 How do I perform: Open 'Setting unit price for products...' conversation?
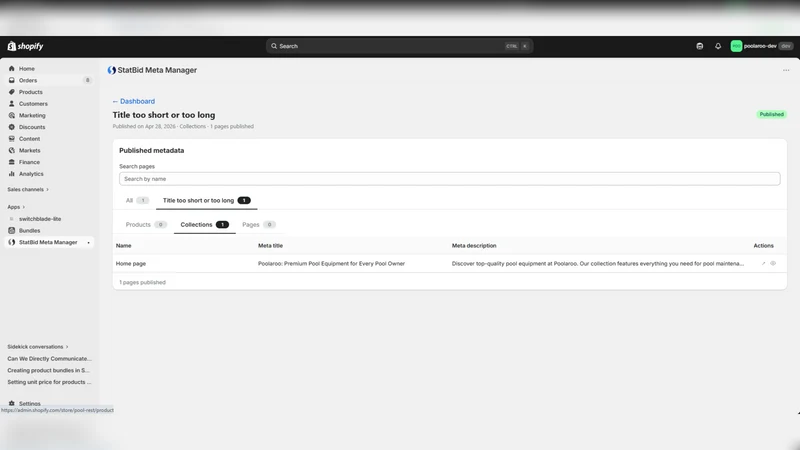point(49,382)
